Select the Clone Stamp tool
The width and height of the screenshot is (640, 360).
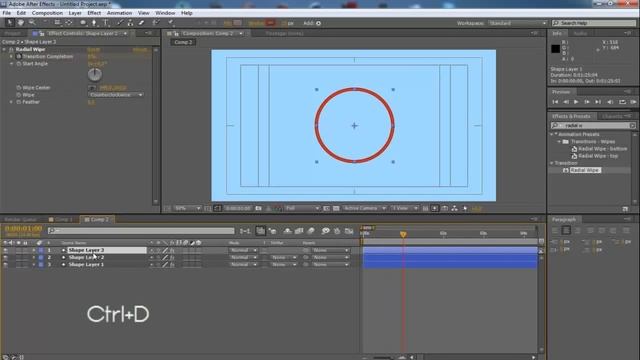pyautogui.click(x=130, y=23)
